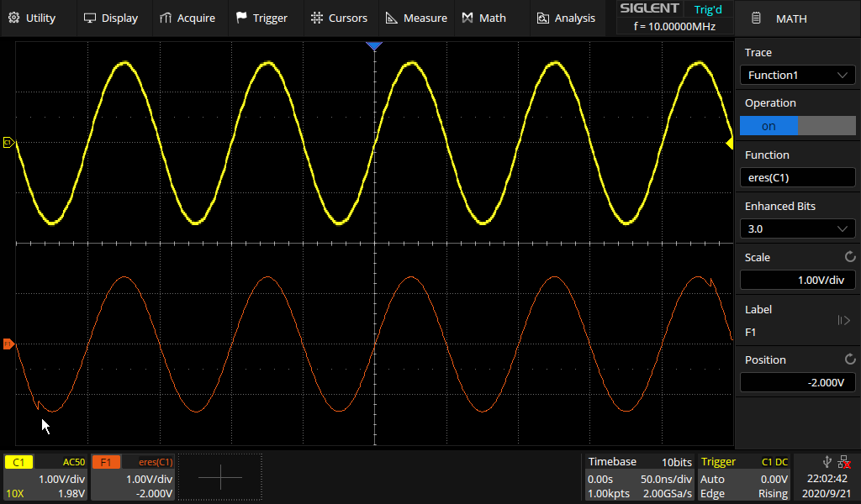
Task: Open the Analysis menu
Action: point(566,18)
